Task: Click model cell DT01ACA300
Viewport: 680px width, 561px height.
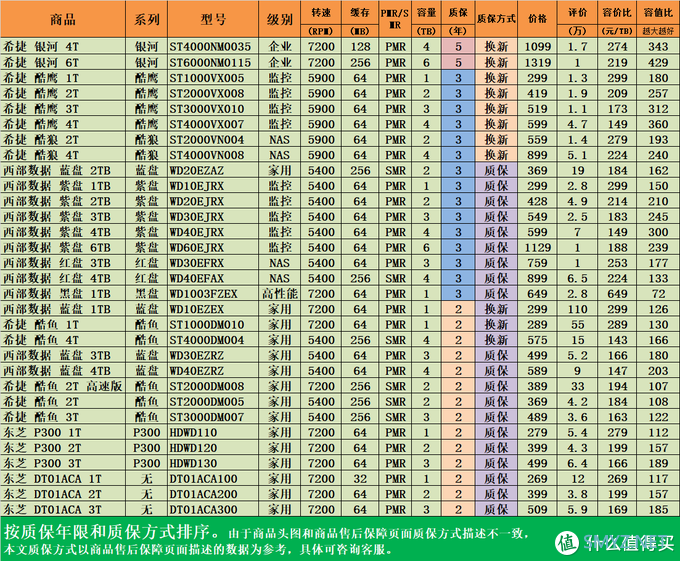Action: tap(203, 509)
